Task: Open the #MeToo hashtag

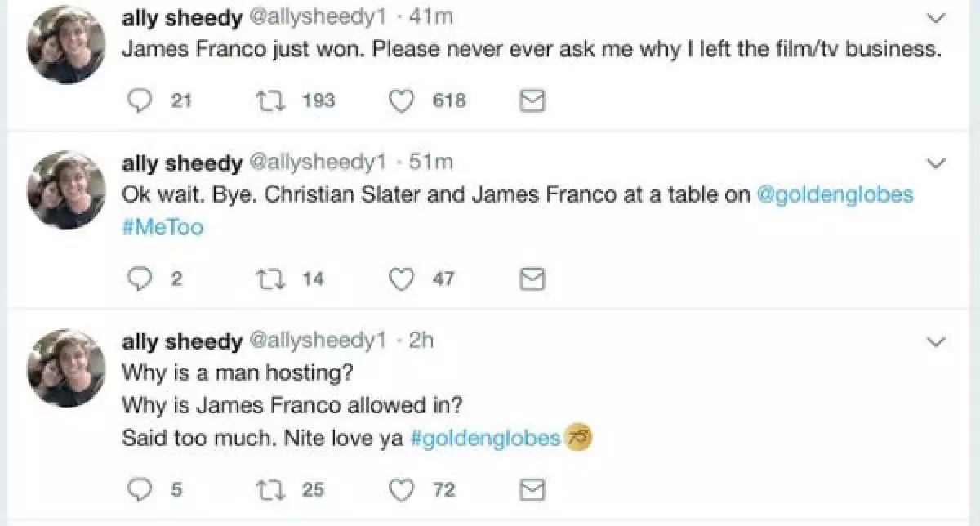Action: 163,227
